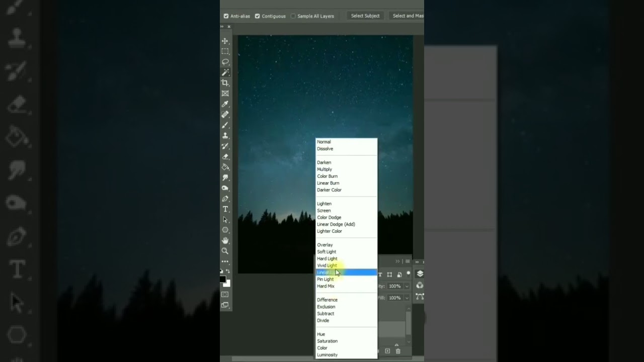Image resolution: width=644 pixels, height=362 pixels.
Task: Toggle the Contiguous checkbox
Action: (x=257, y=16)
